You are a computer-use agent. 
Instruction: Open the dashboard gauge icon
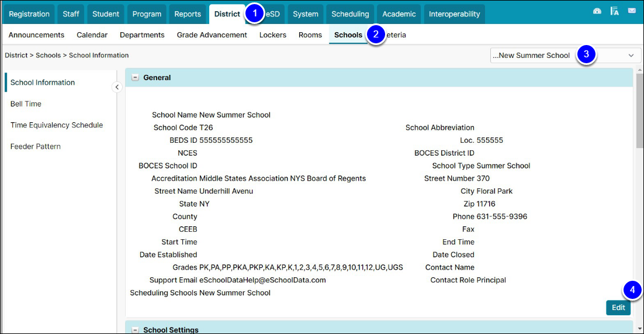click(x=597, y=12)
